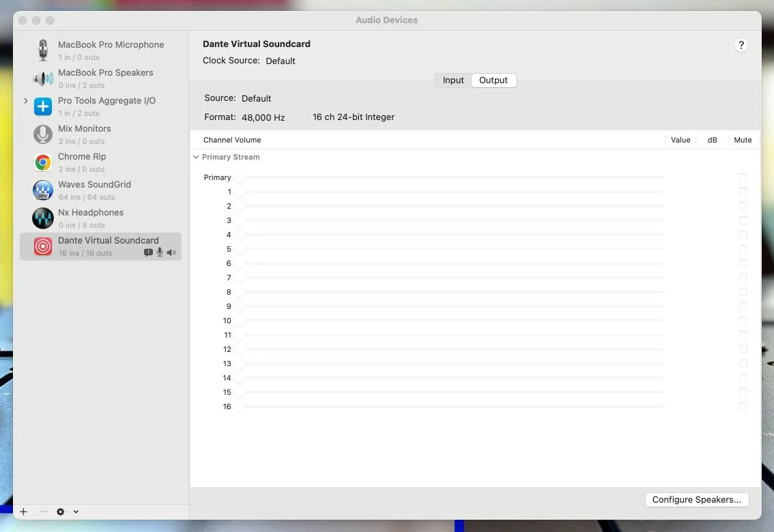Open the Clock Source Default dropdown

point(281,61)
